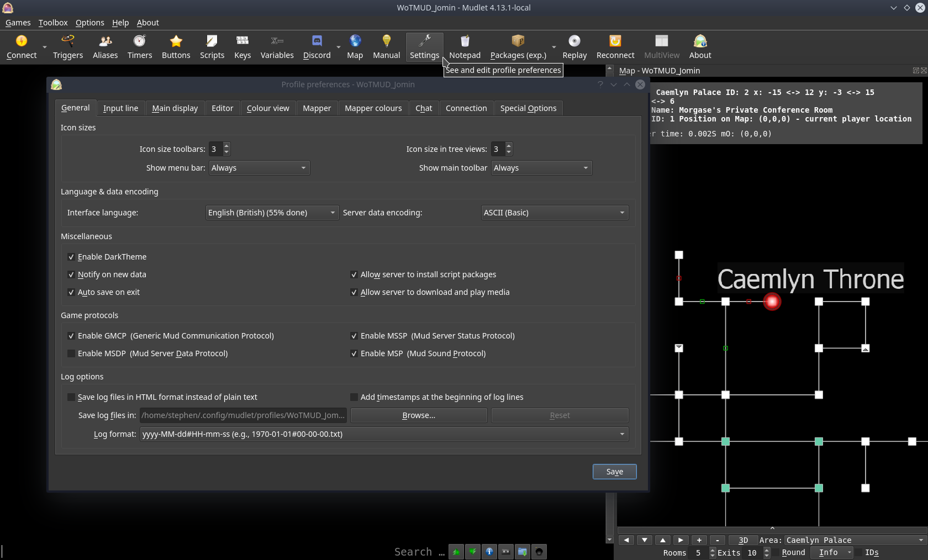Toggle Auto save on exit
Image resolution: width=928 pixels, height=560 pixels.
pyautogui.click(x=71, y=292)
